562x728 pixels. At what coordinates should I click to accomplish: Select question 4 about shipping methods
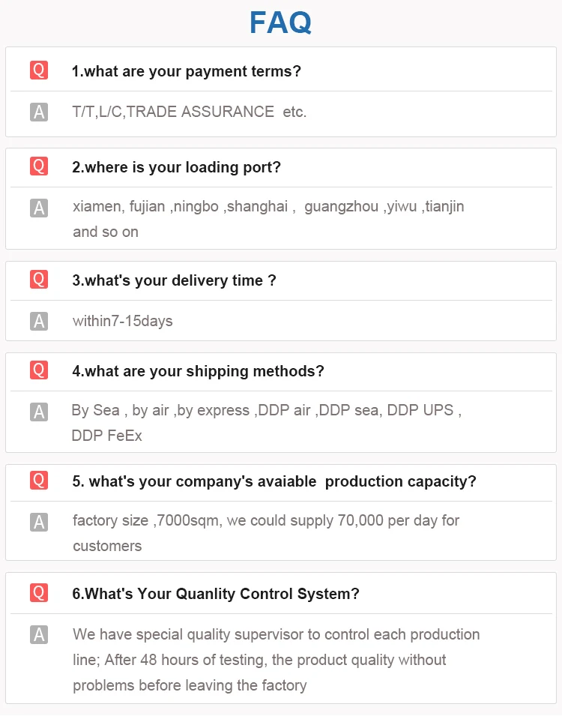(198, 371)
